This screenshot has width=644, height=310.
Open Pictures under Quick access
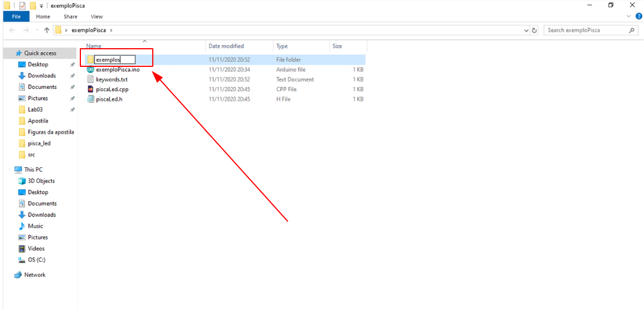37,98
